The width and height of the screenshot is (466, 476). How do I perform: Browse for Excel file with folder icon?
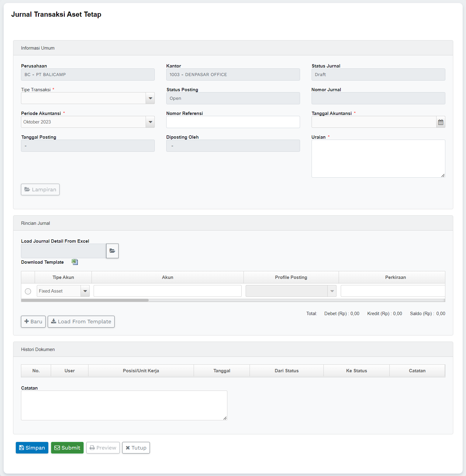tap(112, 251)
